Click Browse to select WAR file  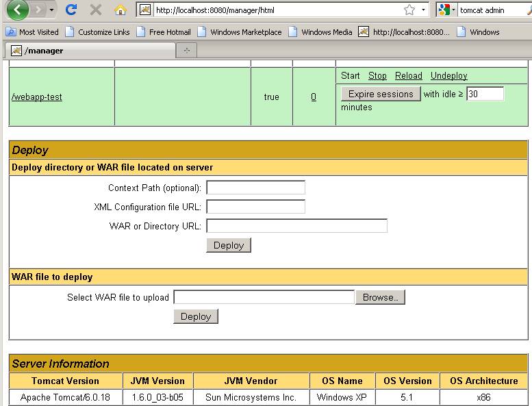pyautogui.click(x=380, y=297)
